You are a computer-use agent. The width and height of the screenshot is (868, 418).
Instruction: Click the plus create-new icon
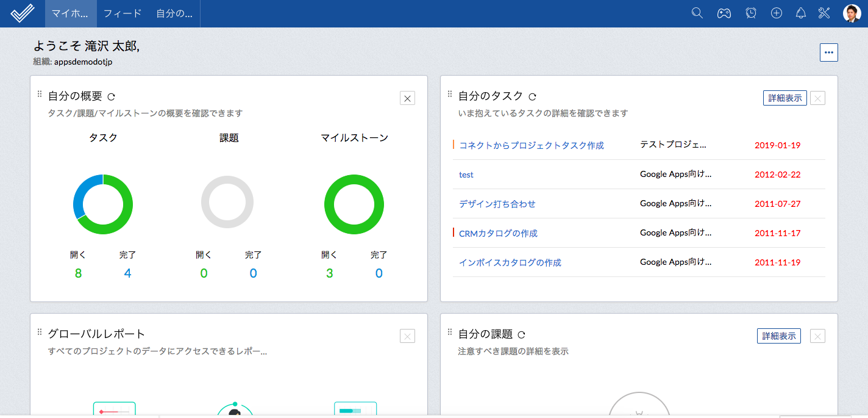point(776,13)
